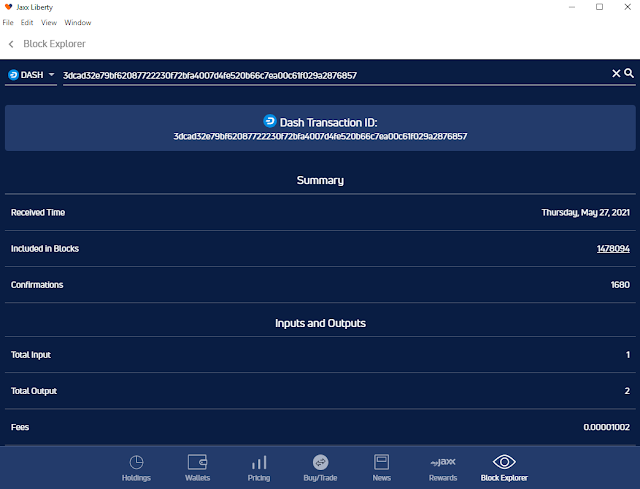Image resolution: width=640 pixels, height=489 pixels.
Task: Open block 1478094 link
Action: (x=613, y=249)
